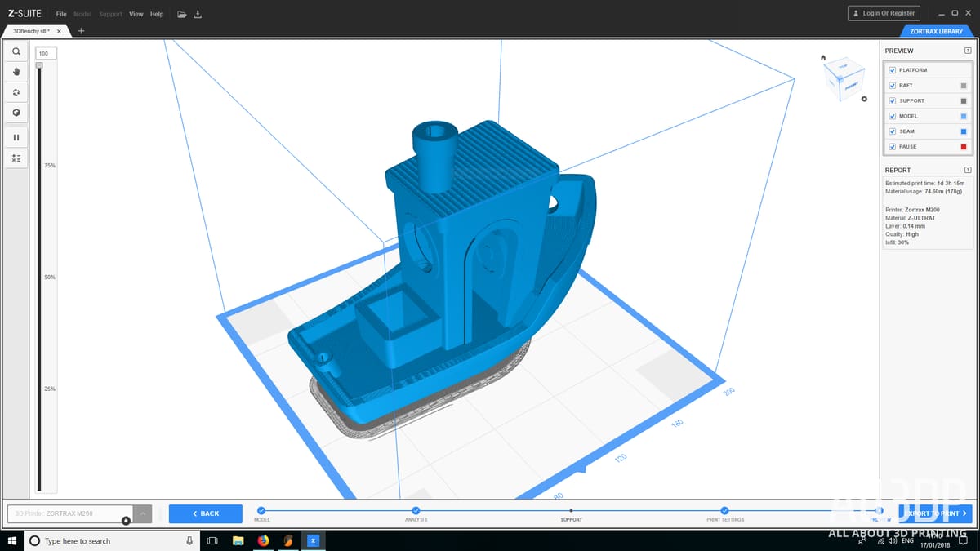Expand the 3D Printer ZORTRAX M200 dropdown

point(143,513)
